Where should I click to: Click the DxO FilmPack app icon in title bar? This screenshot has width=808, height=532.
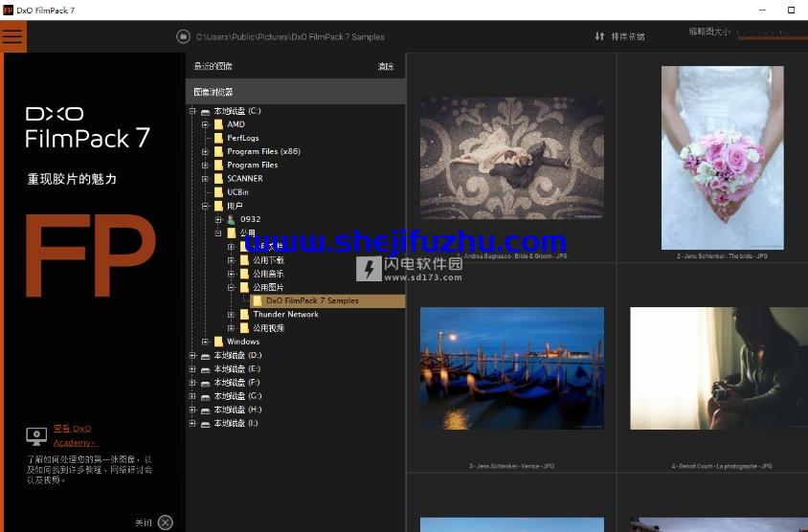[x=8, y=10]
